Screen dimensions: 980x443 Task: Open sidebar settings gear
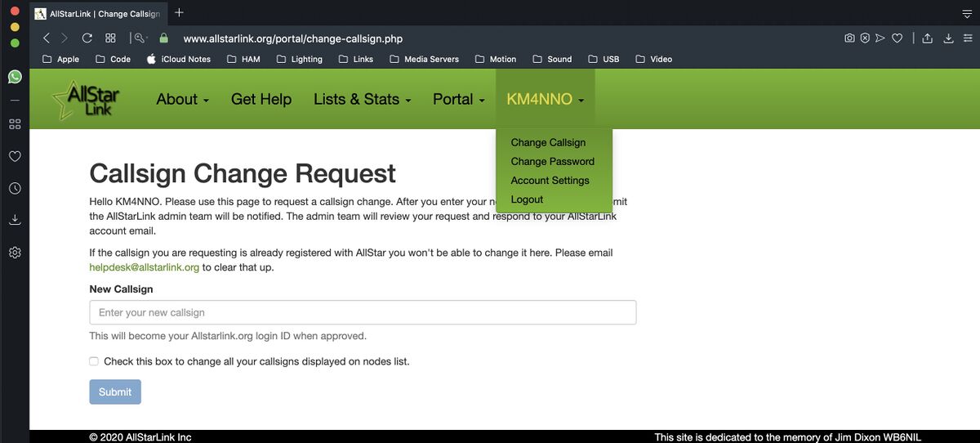[x=15, y=253]
